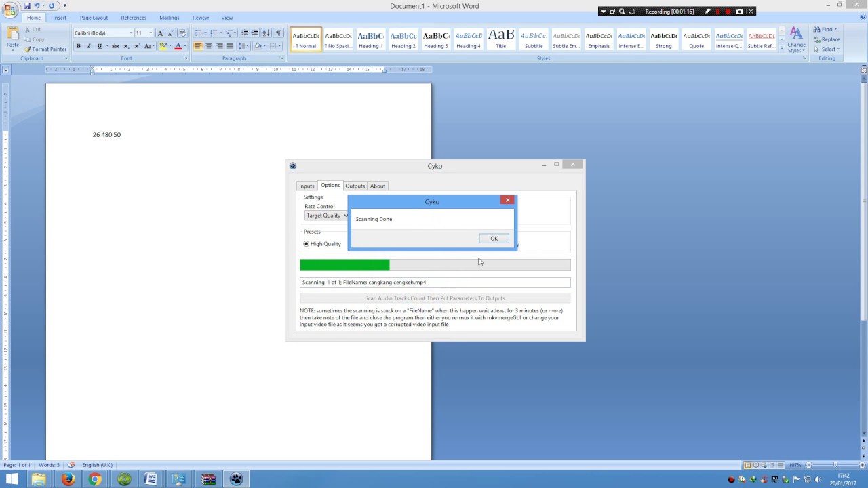Select the Options tab in Cyko

point(330,185)
